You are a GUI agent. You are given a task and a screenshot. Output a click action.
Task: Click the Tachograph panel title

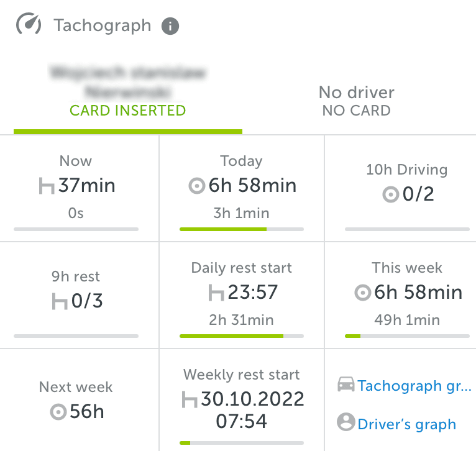(x=103, y=25)
